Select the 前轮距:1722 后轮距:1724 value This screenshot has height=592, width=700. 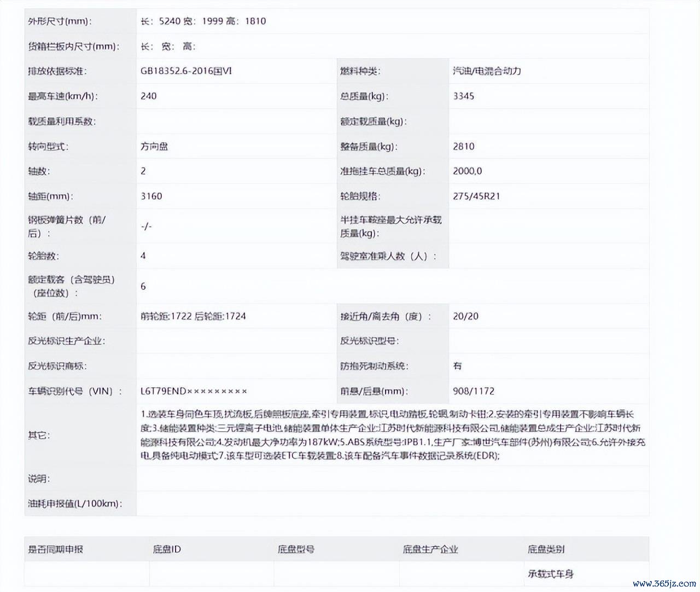[193, 316]
